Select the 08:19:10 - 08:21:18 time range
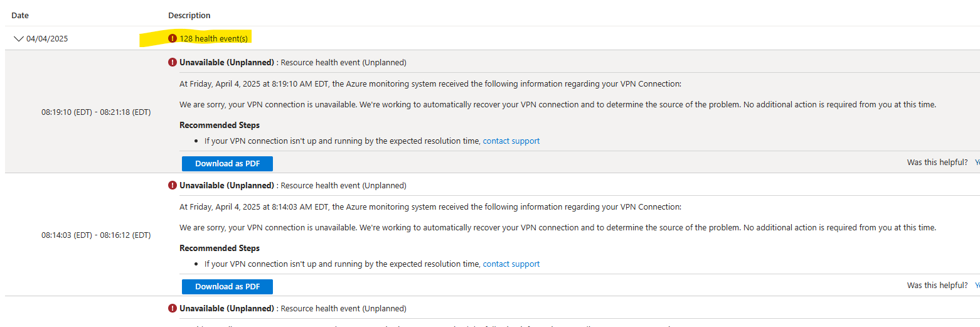The height and width of the screenshot is (327, 980). (x=96, y=112)
